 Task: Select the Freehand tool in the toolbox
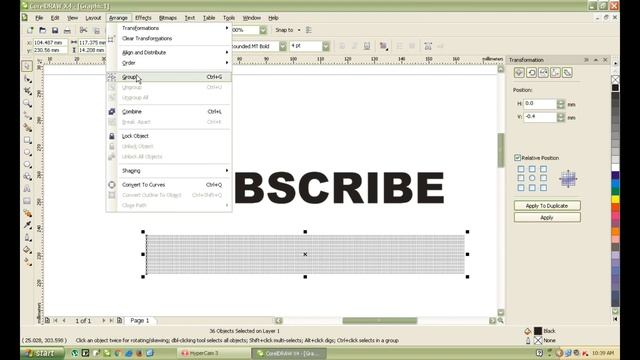point(27,115)
